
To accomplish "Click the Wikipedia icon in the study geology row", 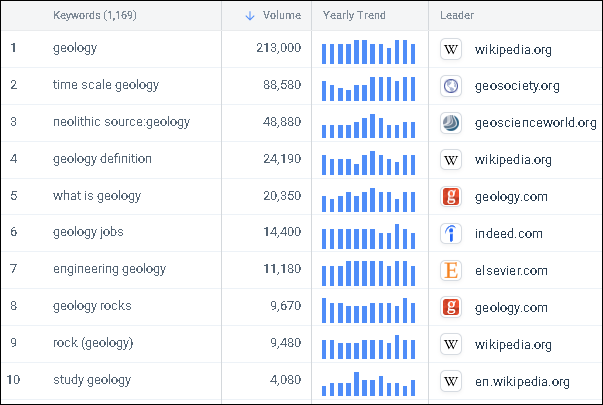I will click(451, 381).
